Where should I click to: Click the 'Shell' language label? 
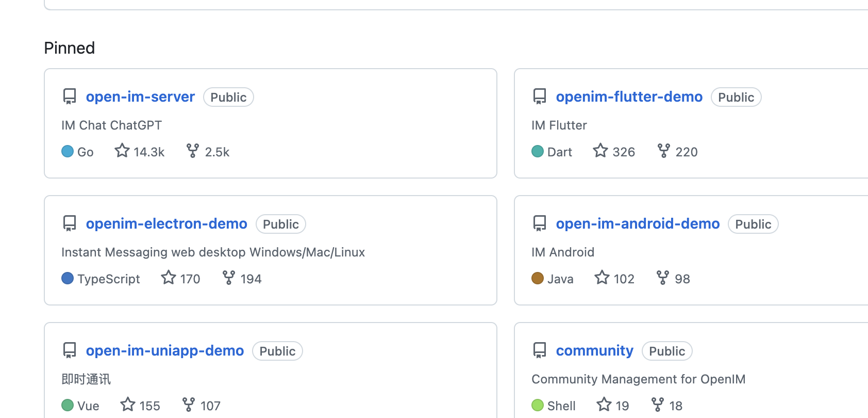pos(561,406)
